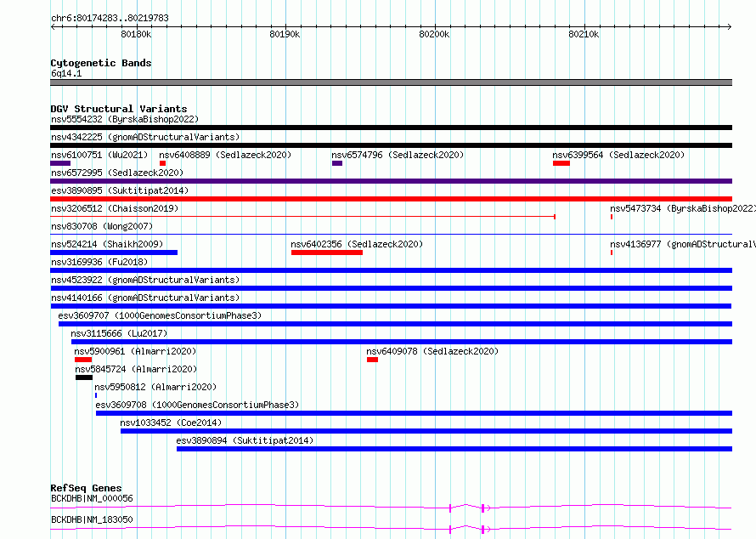Click the nsv6408889 small red bar
Screen dimensions: 756x539
(x=162, y=163)
